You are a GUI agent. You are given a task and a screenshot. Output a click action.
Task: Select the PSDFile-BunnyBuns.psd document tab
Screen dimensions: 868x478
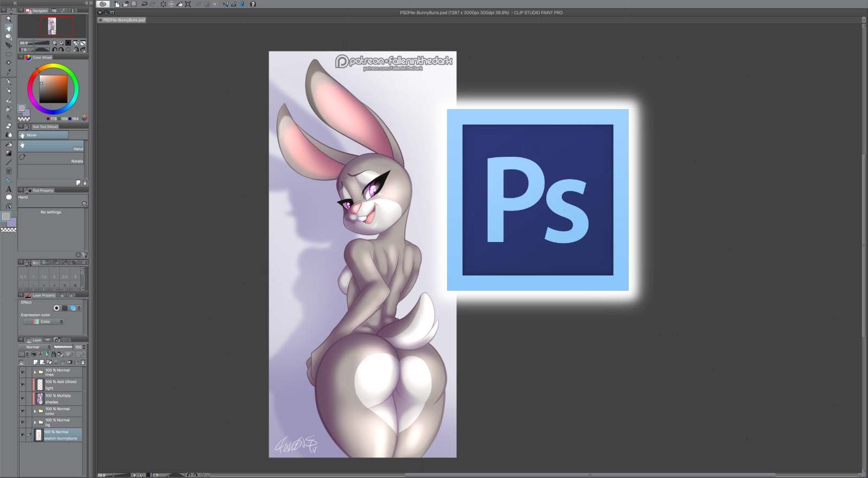click(122, 20)
